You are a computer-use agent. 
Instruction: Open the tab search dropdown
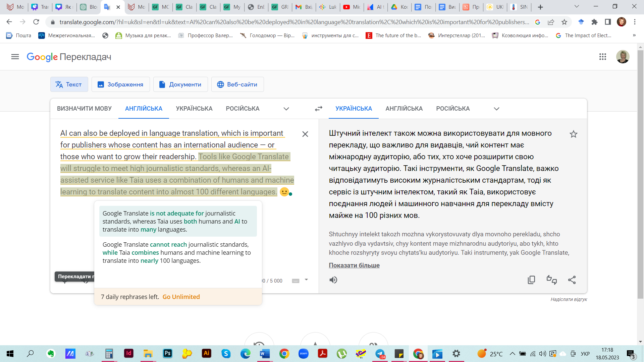click(x=577, y=6)
